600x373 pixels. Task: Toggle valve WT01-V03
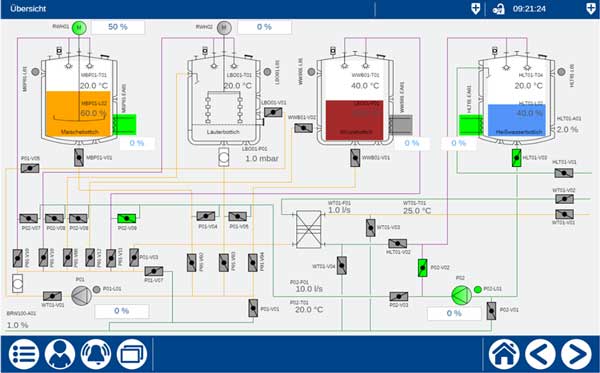coord(370,227)
